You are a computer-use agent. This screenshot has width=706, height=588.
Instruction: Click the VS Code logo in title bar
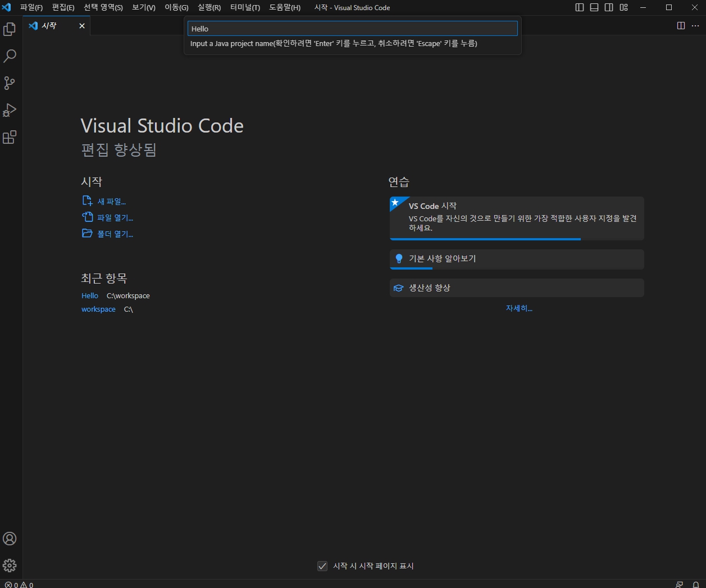coord(7,7)
